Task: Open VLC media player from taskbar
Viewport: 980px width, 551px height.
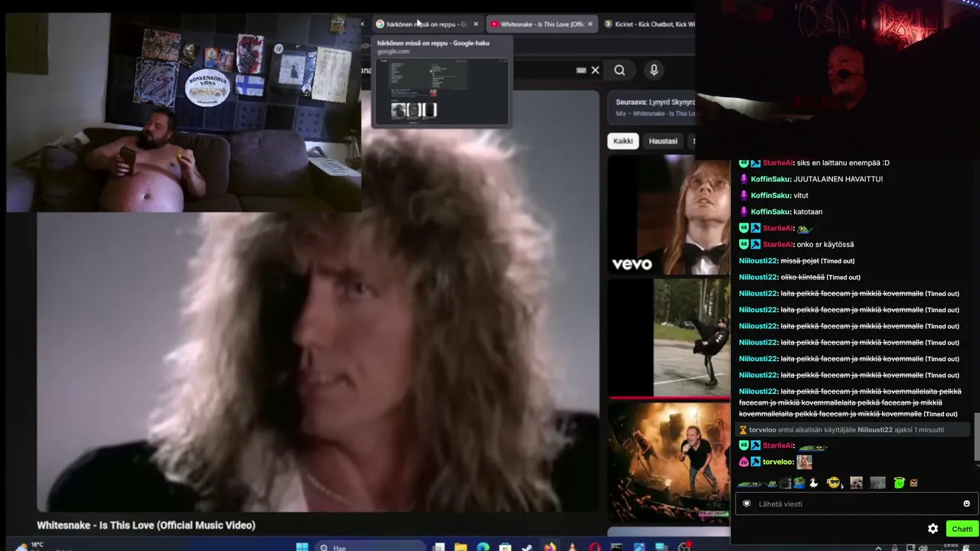Action: point(572,547)
